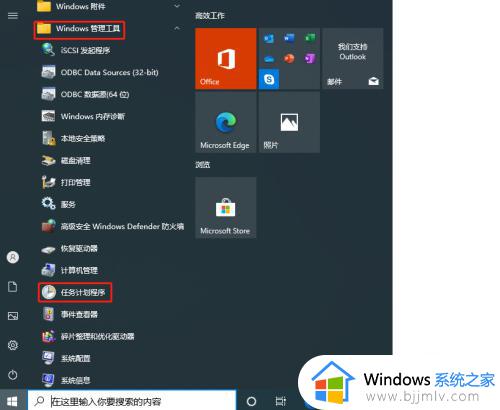The width and height of the screenshot is (500, 410).
Task: Open OneDrive app in Office tile group
Action: [269, 59]
